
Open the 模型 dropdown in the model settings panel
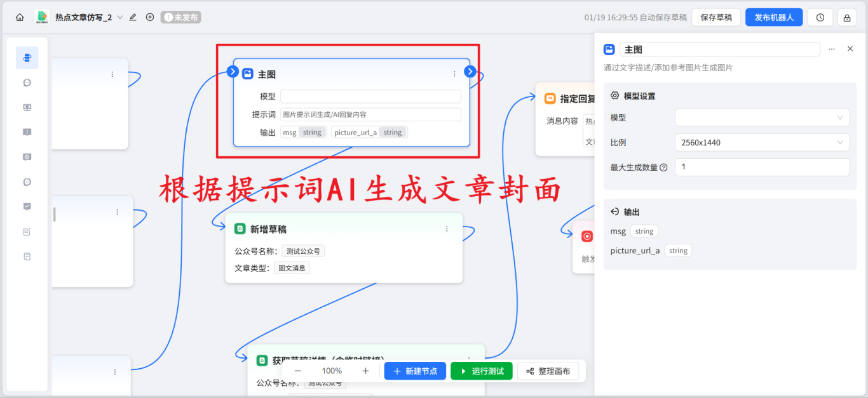click(762, 117)
